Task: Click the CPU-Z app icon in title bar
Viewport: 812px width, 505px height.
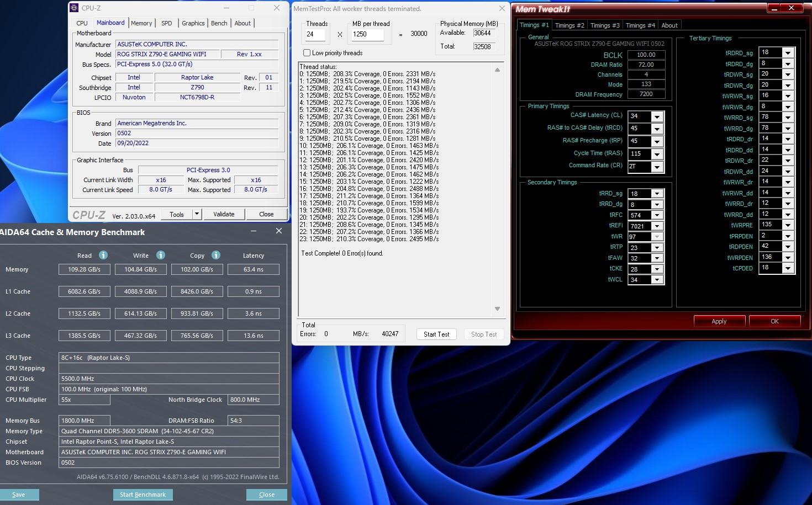Action: (x=75, y=8)
